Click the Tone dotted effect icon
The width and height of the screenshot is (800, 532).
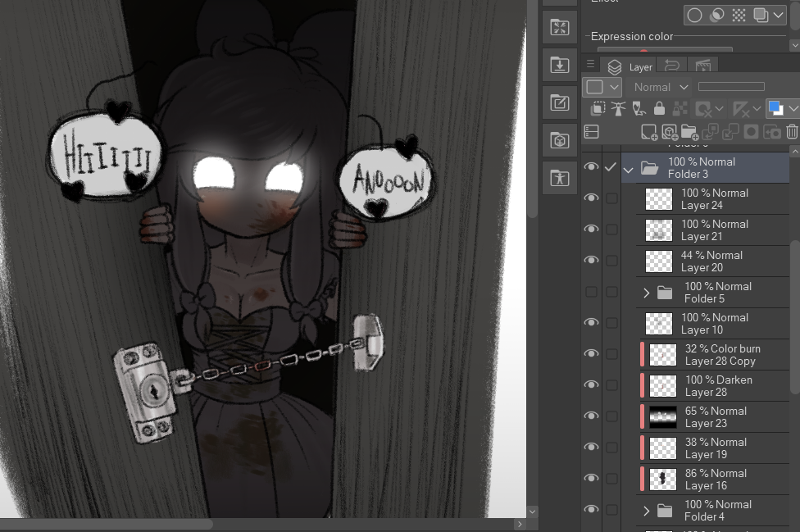point(739,16)
